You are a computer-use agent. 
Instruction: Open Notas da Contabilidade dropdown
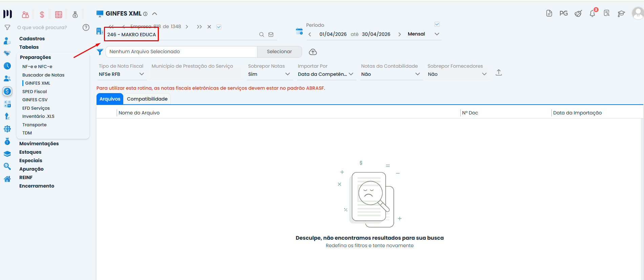[391, 74]
